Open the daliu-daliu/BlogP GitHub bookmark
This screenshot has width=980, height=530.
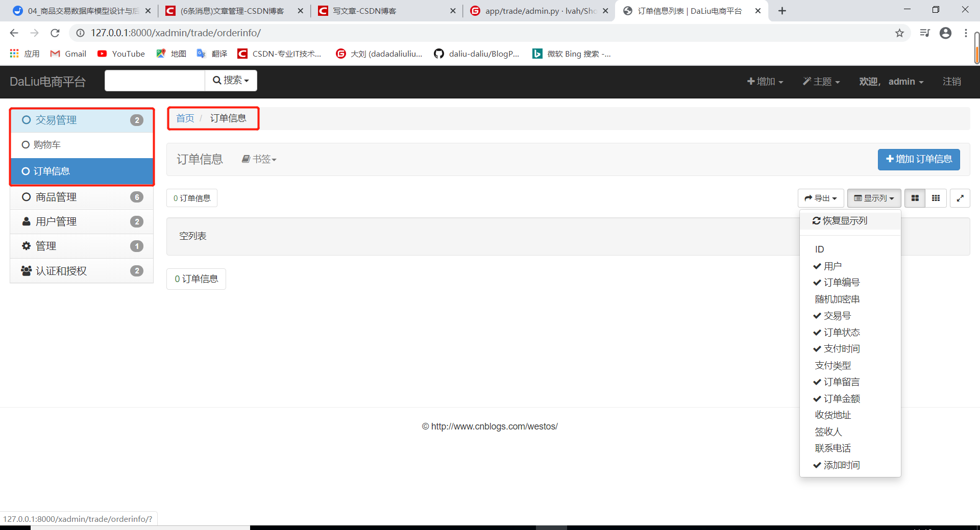476,54
